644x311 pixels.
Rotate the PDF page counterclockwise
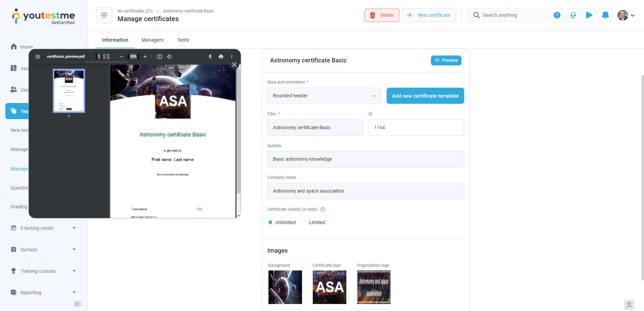(169, 57)
